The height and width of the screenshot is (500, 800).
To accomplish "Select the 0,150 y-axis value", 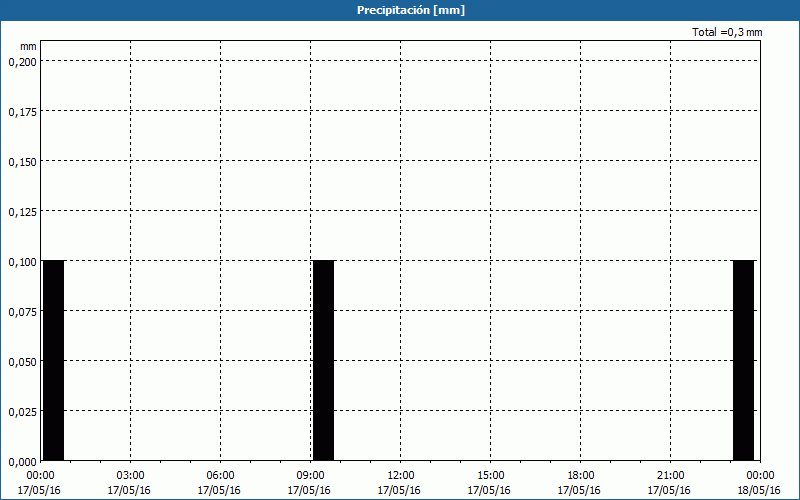I will pos(23,162).
